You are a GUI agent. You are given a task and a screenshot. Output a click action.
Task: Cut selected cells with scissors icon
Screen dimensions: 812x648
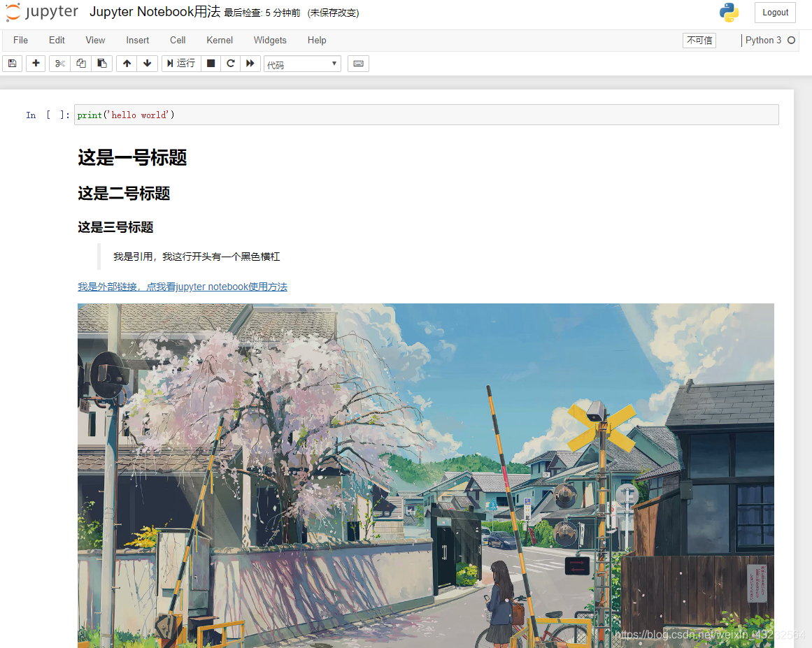click(x=60, y=64)
